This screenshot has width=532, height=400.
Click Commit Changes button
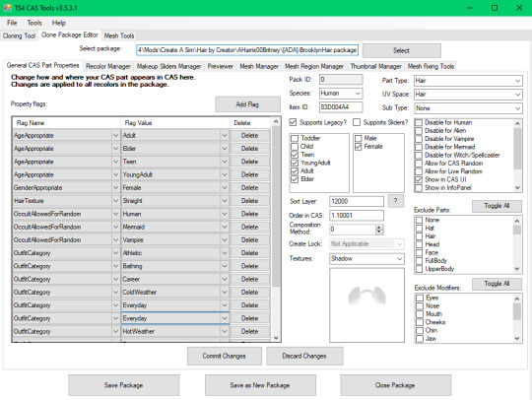225,356
